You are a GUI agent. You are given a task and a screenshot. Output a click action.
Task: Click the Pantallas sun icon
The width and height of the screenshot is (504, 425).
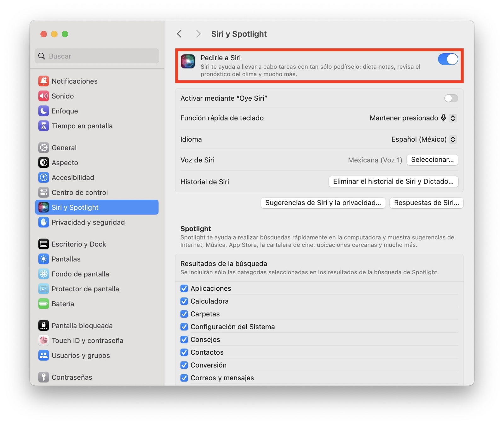tap(43, 259)
